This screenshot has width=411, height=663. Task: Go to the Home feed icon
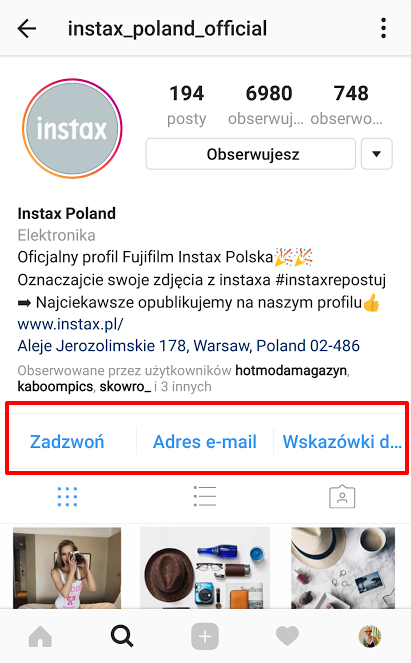click(40, 636)
